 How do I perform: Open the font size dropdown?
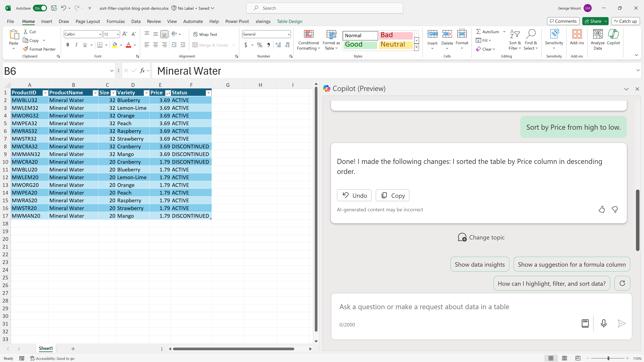tap(118, 34)
